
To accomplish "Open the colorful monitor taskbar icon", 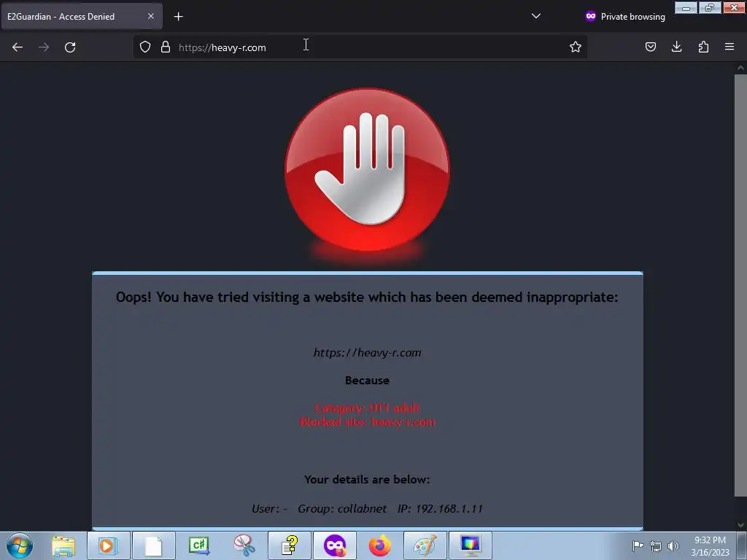I will tap(471, 545).
